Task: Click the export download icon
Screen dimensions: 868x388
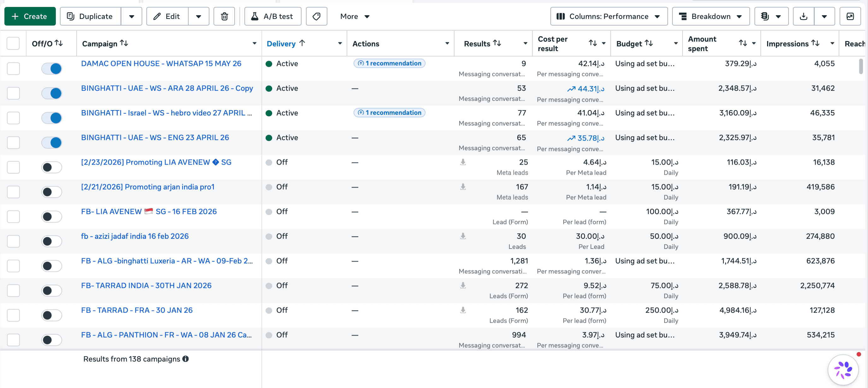Action: pos(804,16)
